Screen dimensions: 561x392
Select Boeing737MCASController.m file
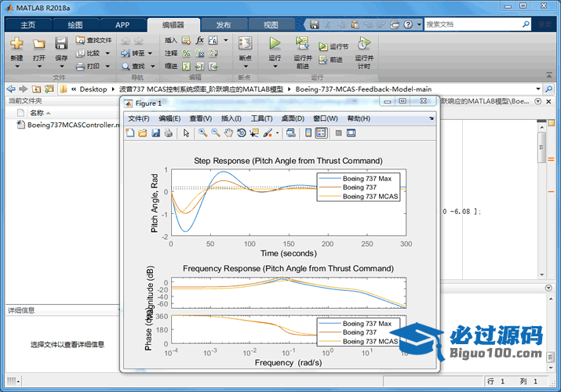[x=68, y=125]
